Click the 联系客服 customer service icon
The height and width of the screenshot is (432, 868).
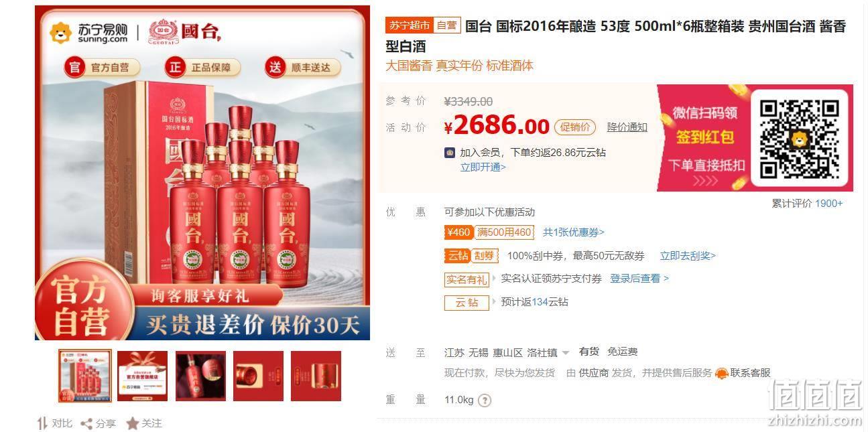[722, 373]
